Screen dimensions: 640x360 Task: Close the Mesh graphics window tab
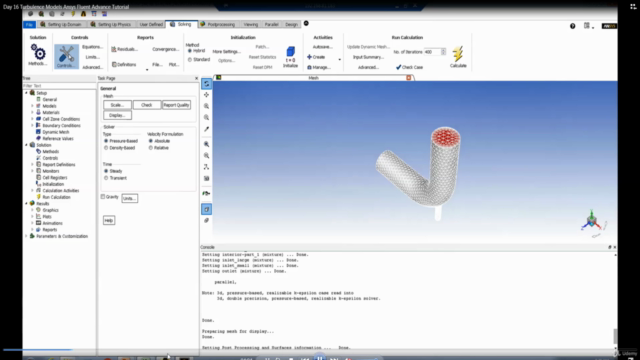tap(409, 78)
